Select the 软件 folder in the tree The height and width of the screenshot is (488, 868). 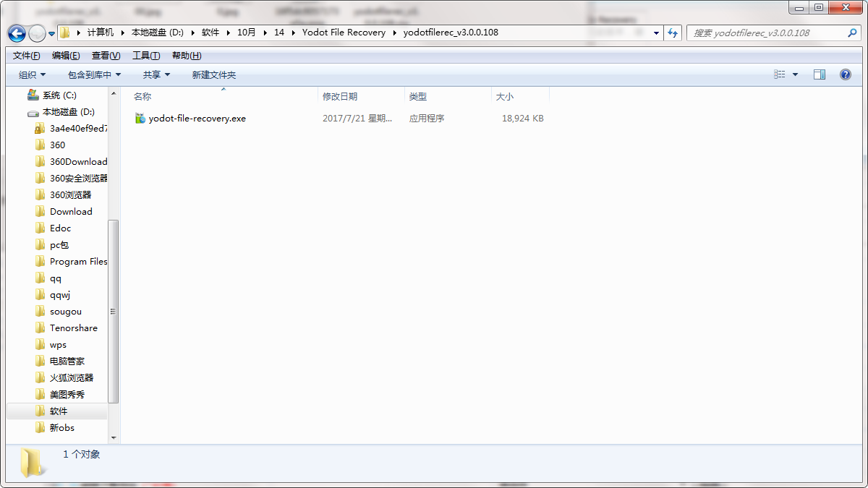pos(58,411)
